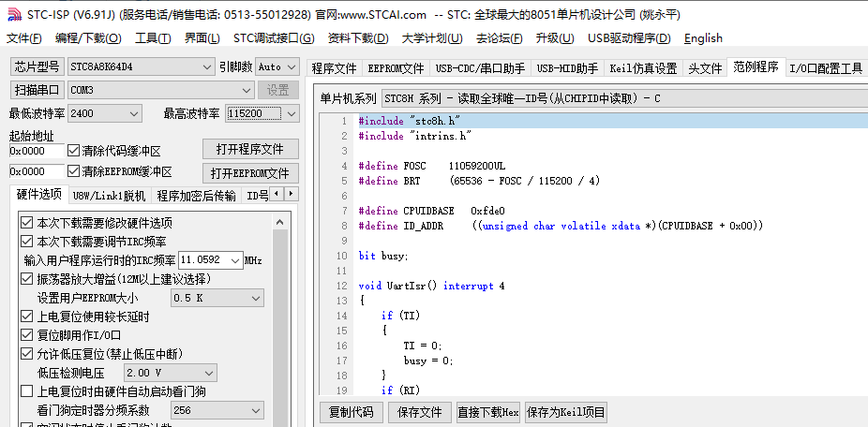Click the 保存文件 button

click(x=420, y=412)
